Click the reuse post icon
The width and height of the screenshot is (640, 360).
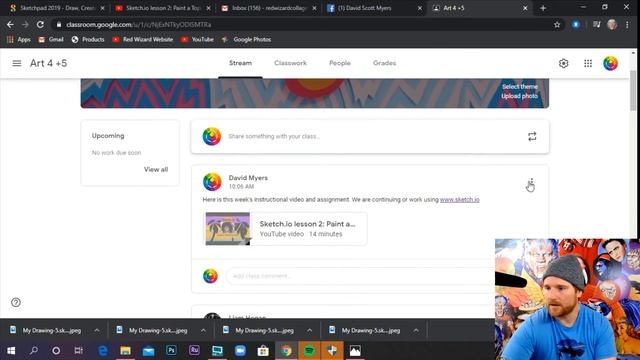click(532, 136)
